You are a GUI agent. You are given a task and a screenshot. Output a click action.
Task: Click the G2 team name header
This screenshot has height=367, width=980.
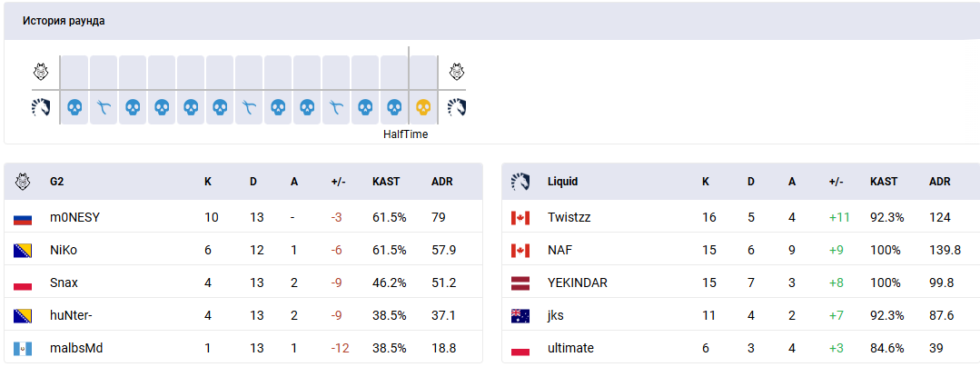pyautogui.click(x=57, y=182)
